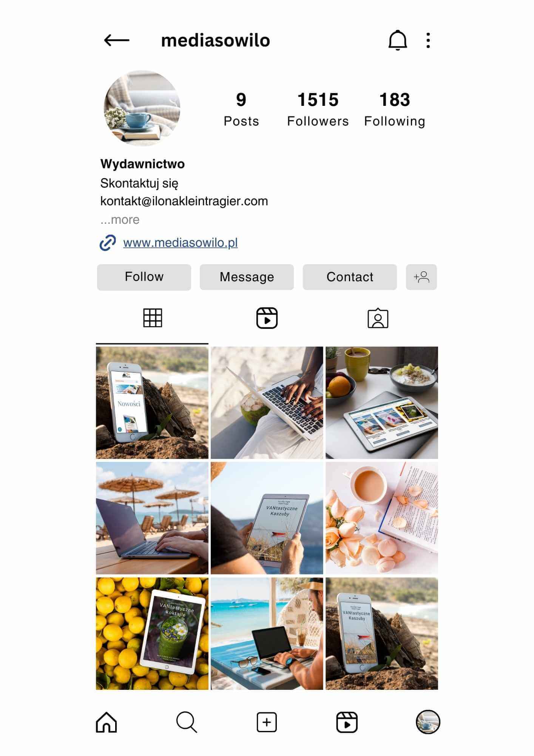Image resolution: width=534 pixels, height=756 pixels.
Task: Switch to the Reels profile tab
Action: pyautogui.click(x=267, y=318)
